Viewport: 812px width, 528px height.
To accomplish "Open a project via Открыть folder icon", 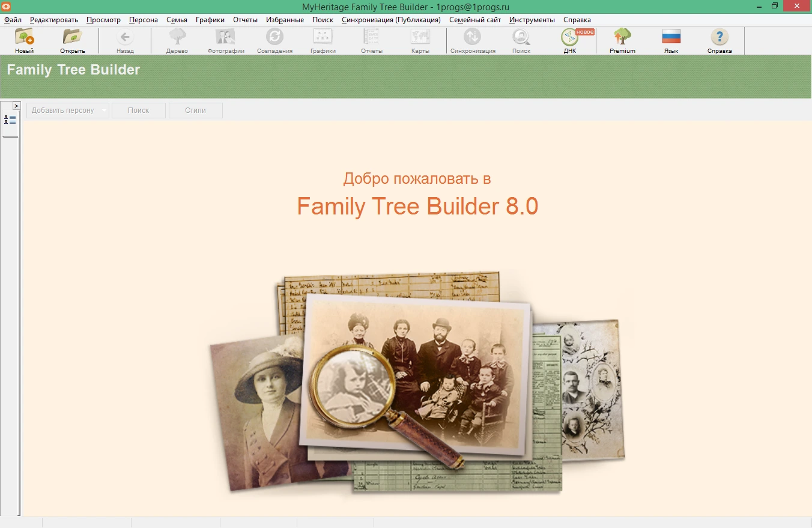I will (x=72, y=40).
